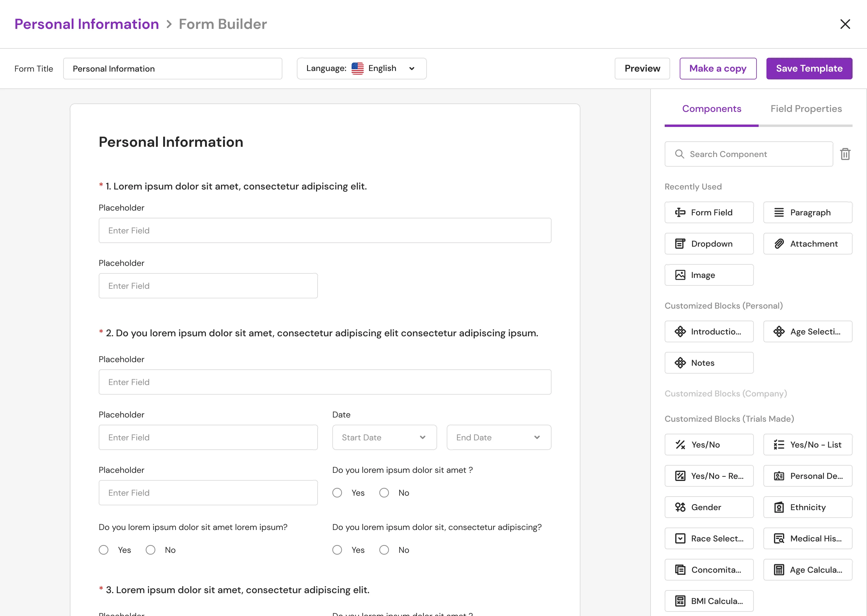Add the Ethnicity block

click(x=808, y=507)
